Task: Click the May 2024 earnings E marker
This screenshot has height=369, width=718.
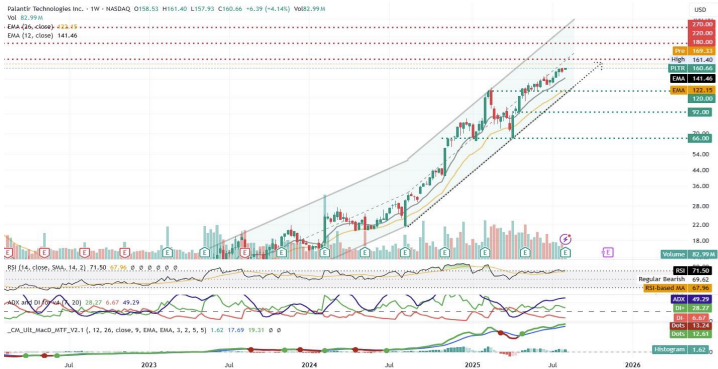Action: click(365, 252)
